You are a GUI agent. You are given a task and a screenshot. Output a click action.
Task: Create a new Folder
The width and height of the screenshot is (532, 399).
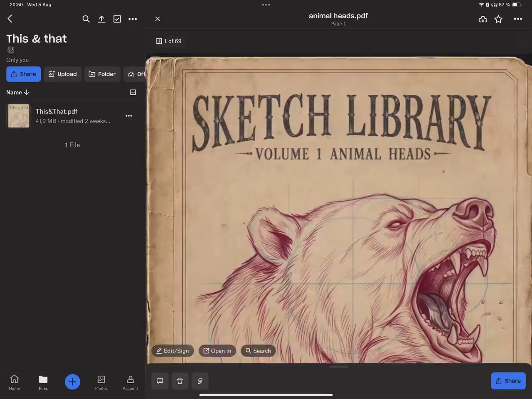coord(102,74)
